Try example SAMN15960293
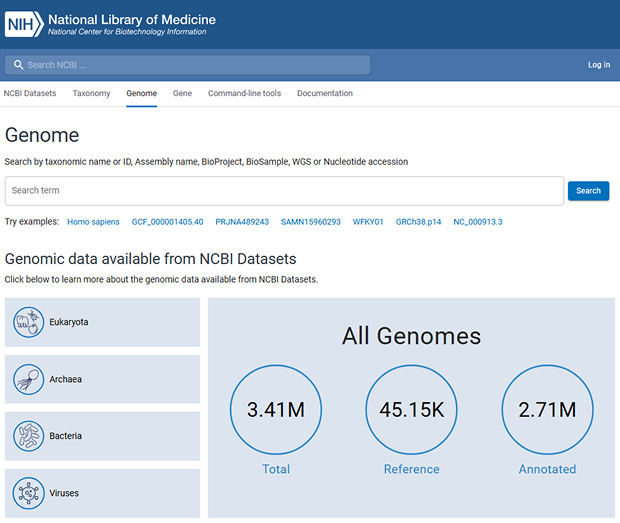This screenshot has width=620, height=523. pyautogui.click(x=311, y=222)
